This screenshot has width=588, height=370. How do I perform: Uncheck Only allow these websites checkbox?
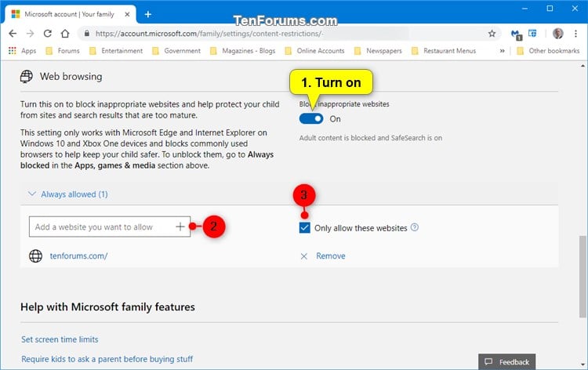click(304, 227)
